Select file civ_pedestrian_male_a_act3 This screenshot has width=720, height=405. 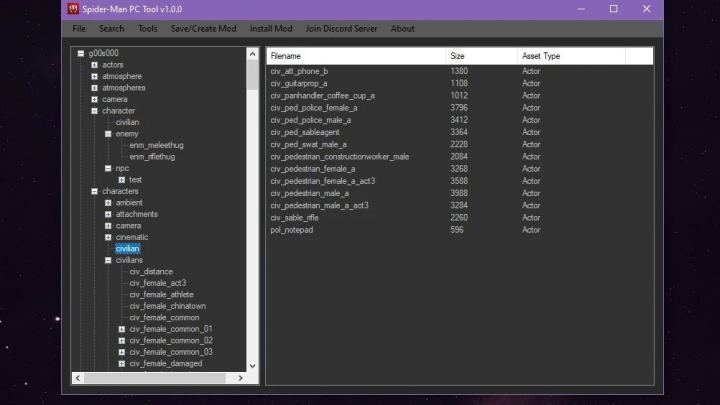click(320, 205)
